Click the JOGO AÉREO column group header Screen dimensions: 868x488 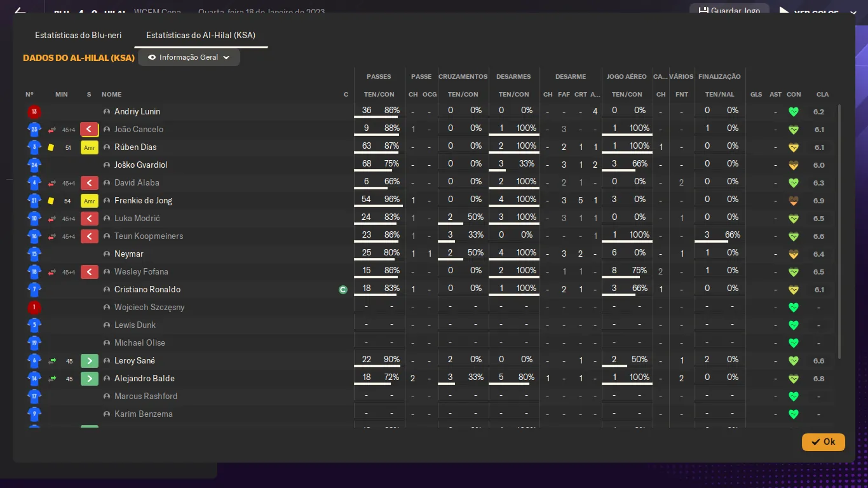pos(627,77)
